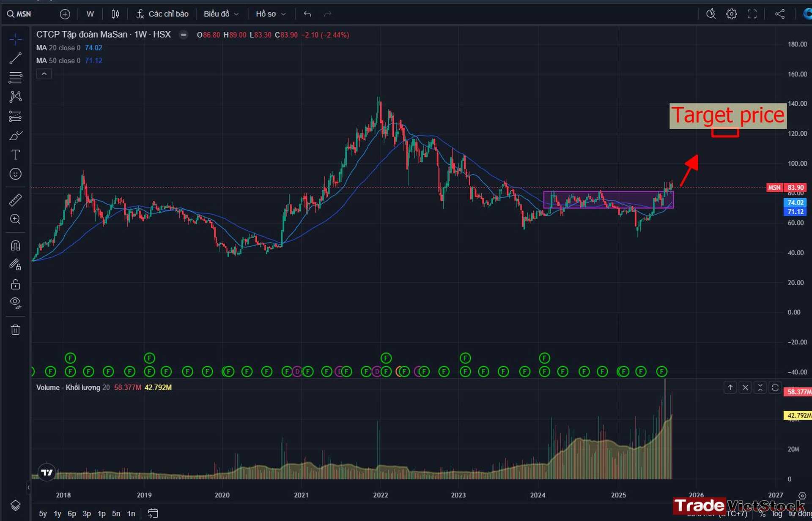The height and width of the screenshot is (521, 812).
Task: Open the emoji icons tool
Action: coord(16,174)
